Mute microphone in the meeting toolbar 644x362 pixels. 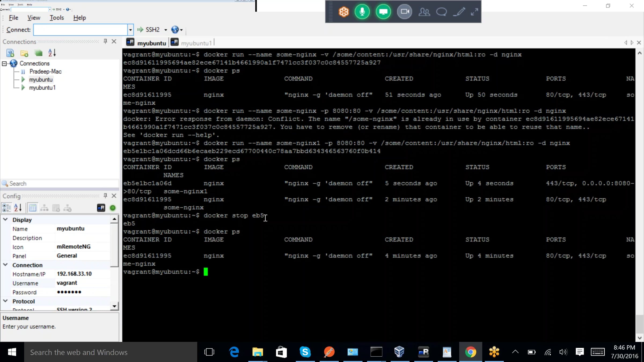[x=362, y=12]
